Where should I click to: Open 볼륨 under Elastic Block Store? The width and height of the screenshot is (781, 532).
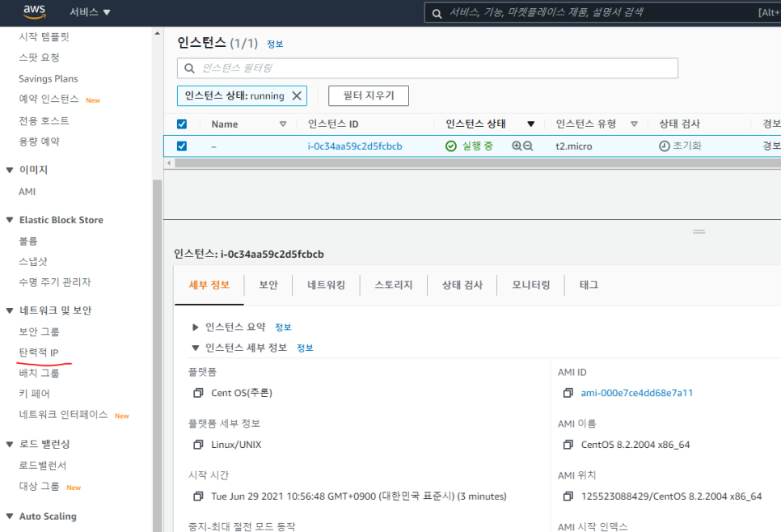click(27, 241)
